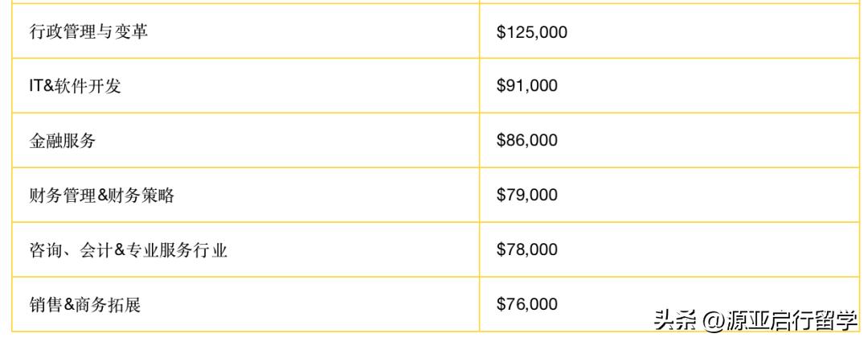Image resolution: width=868 pixels, height=342 pixels.
Task: Click the 头条 watermark logo
Action: 674,319
